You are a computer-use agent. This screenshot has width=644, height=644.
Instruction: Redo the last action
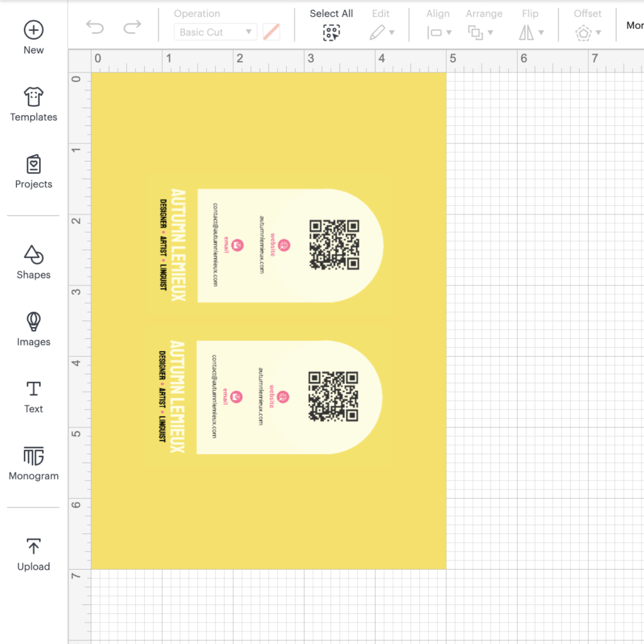(x=132, y=27)
